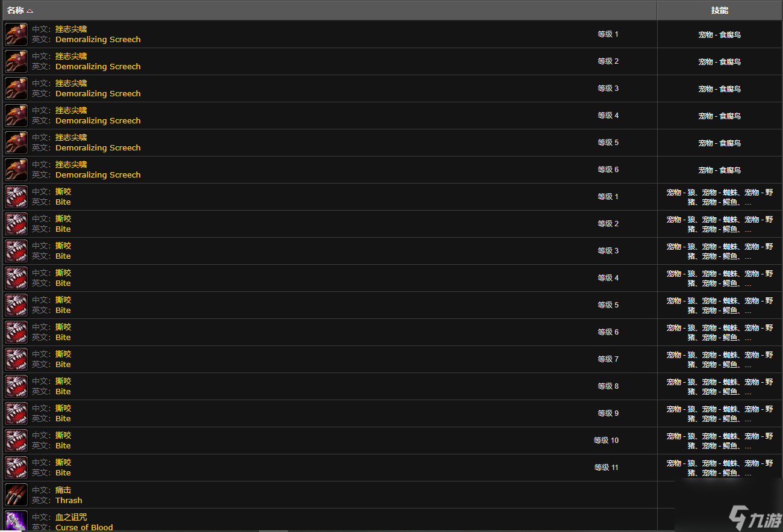783x532 pixels.
Task: Open Bite link in level 9 row
Action: [x=63, y=419]
